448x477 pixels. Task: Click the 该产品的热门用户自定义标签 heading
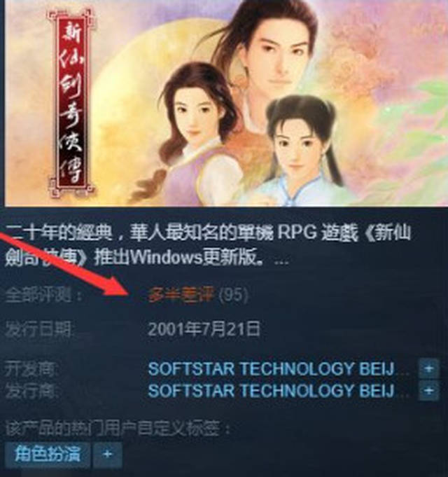[x=117, y=429]
